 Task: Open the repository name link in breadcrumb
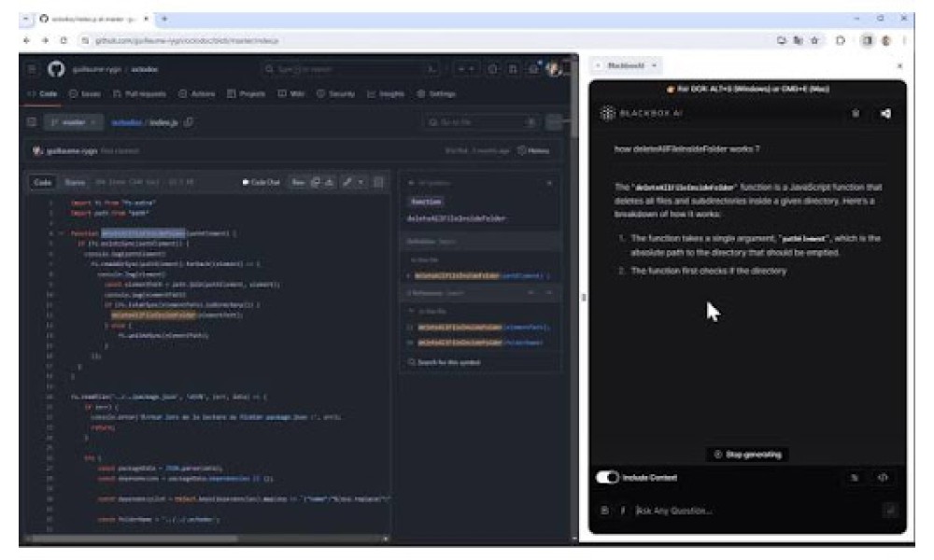(x=126, y=122)
